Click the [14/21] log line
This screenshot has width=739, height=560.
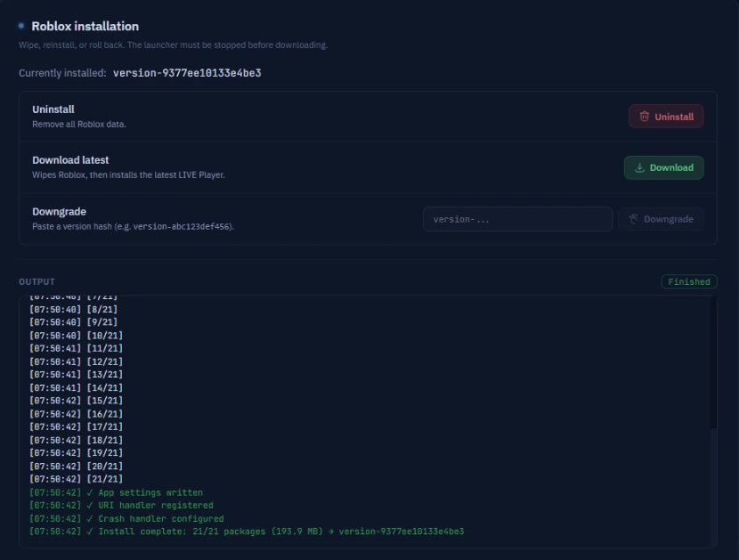tap(76, 388)
